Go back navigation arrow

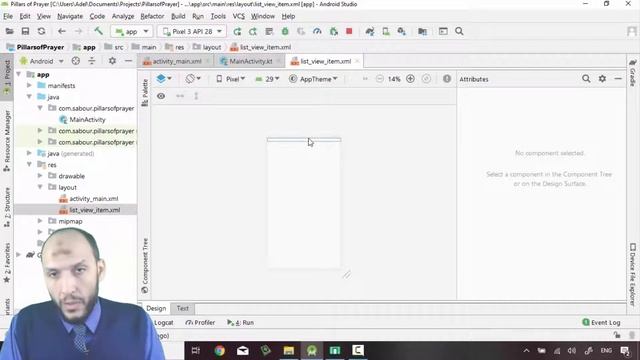(62, 31)
